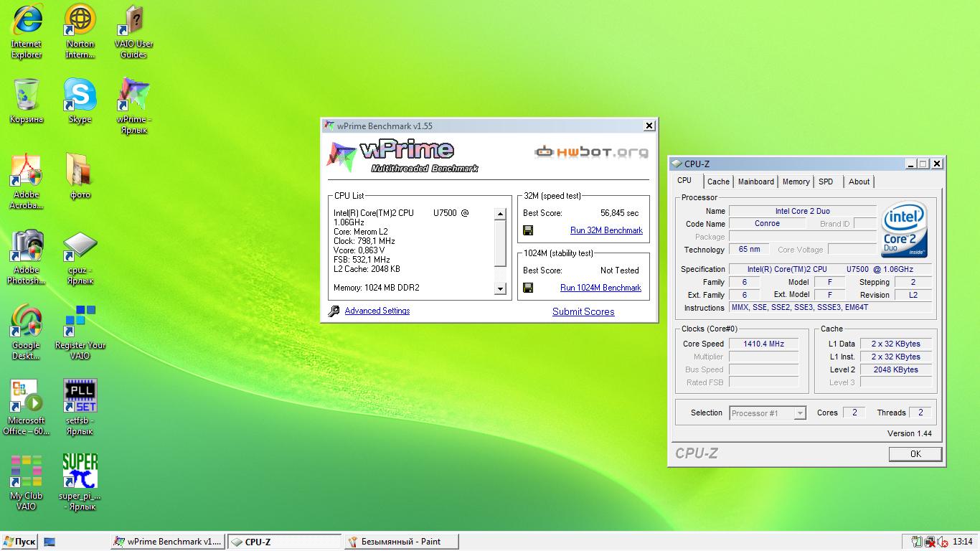Viewport: 980px width, 551px height.
Task: Click the CPU List scroll up arrow
Action: pos(500,214)
